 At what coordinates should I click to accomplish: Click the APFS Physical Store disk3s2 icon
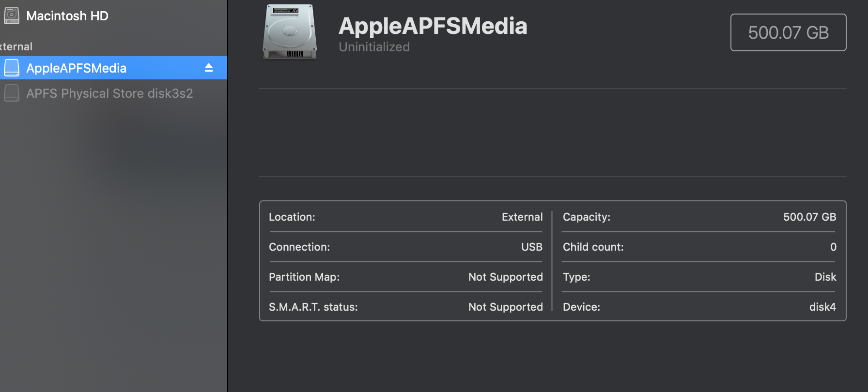coord(12,93)
